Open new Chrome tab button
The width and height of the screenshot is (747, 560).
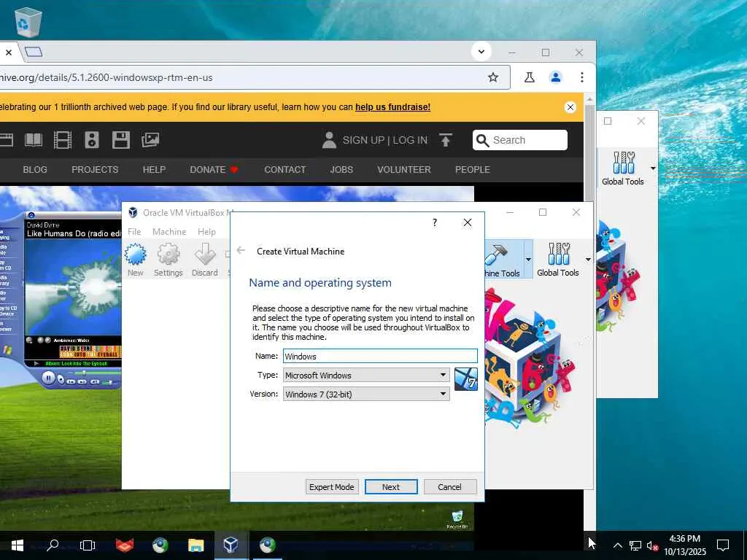click(34, 52)
